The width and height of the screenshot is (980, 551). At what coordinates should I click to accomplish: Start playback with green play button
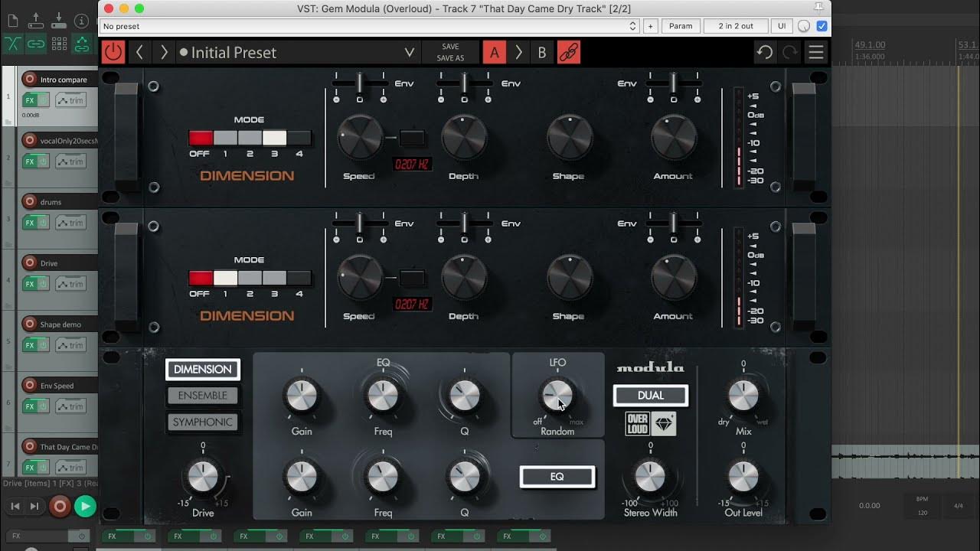(85, 506)
